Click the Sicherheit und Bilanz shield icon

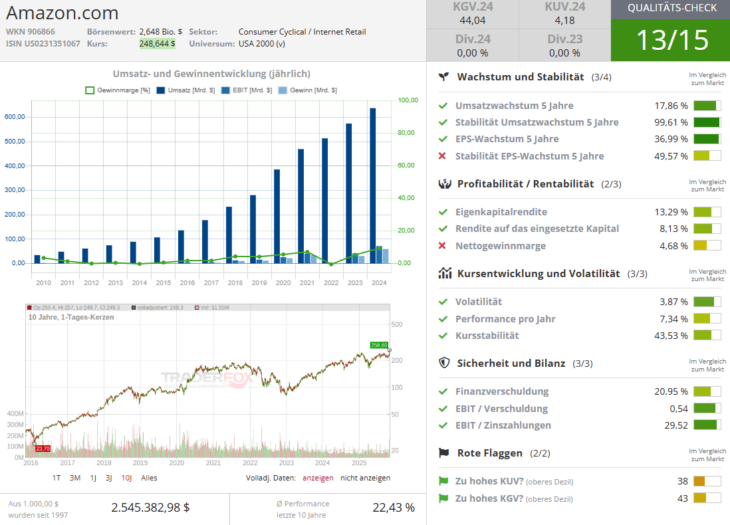coord(443,363)
